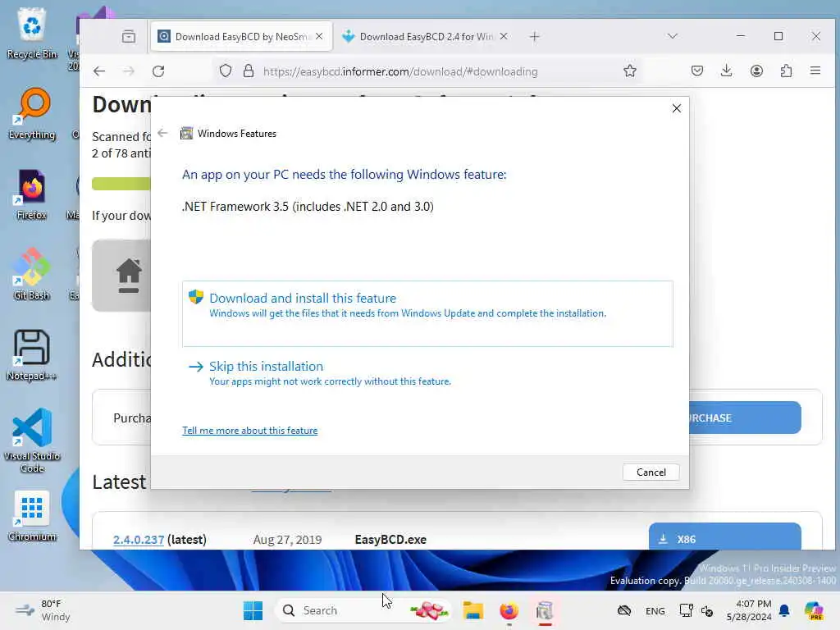Open the list all tabs dropdown

(x=673, y=36)
